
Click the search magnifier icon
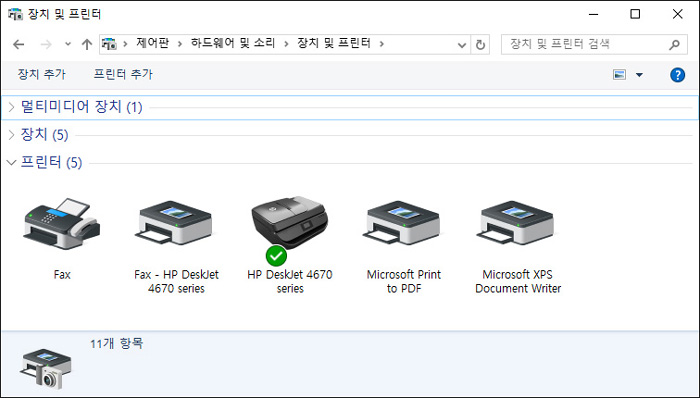coord(675,44)
